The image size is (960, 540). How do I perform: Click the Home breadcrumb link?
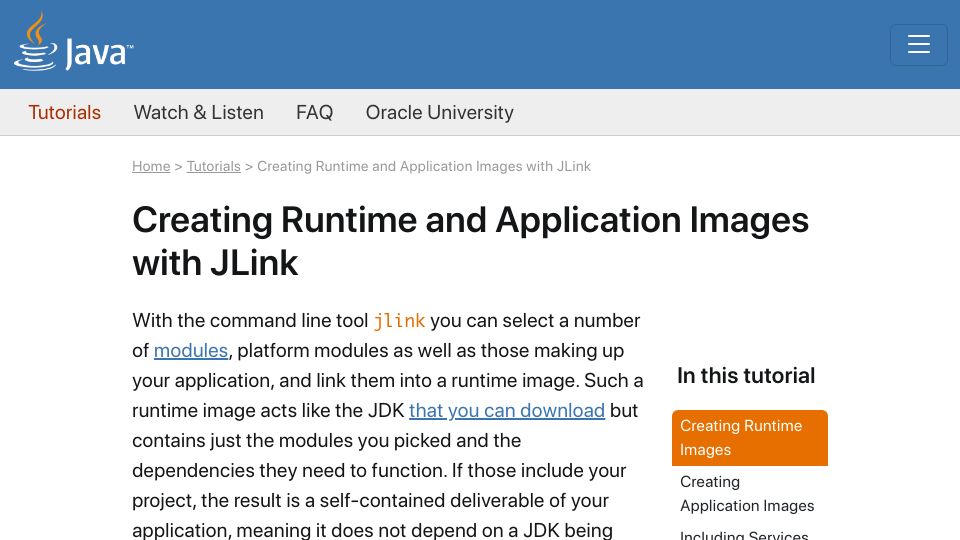click(x=151, y=167)
